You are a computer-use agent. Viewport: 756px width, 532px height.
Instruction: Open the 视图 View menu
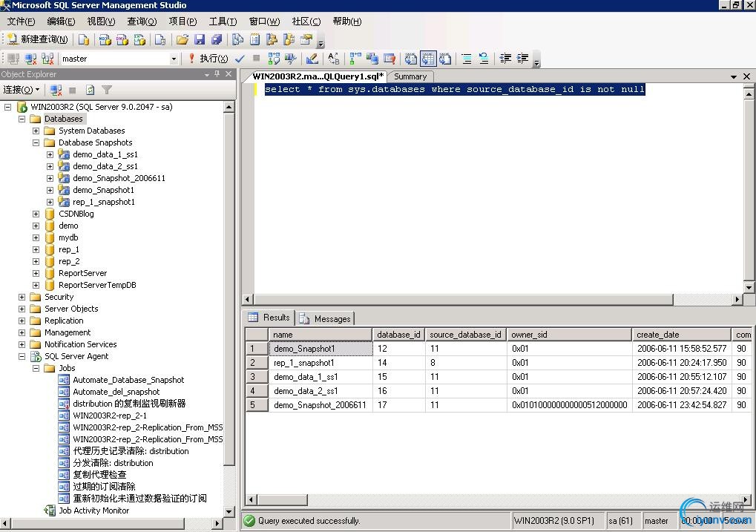tap(101, 22)
